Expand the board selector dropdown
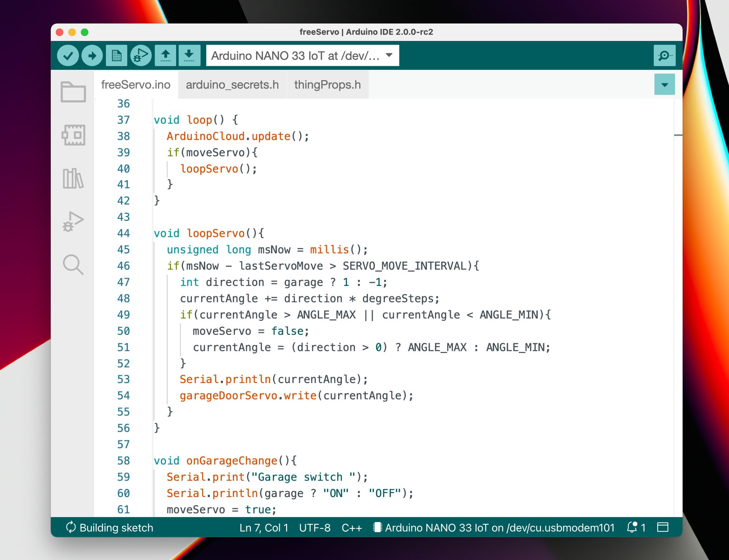 (388, 55)
